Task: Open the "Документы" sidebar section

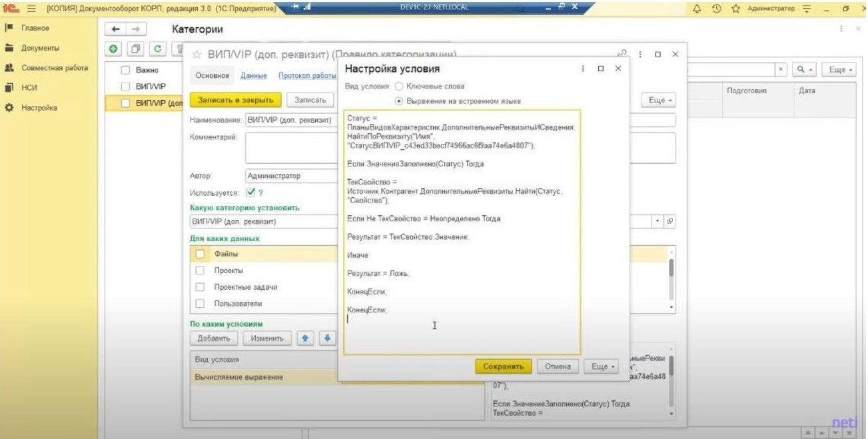Action: click(x=40, y=48)
